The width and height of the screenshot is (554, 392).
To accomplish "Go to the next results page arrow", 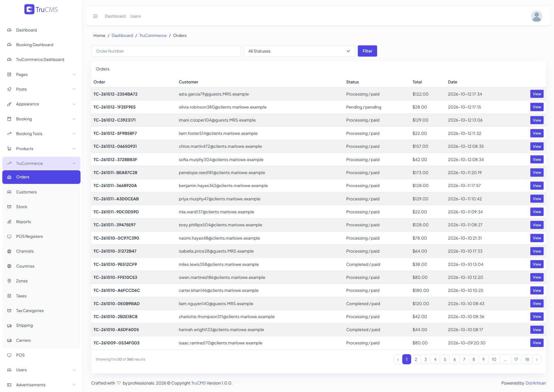I will click(537, 359).
